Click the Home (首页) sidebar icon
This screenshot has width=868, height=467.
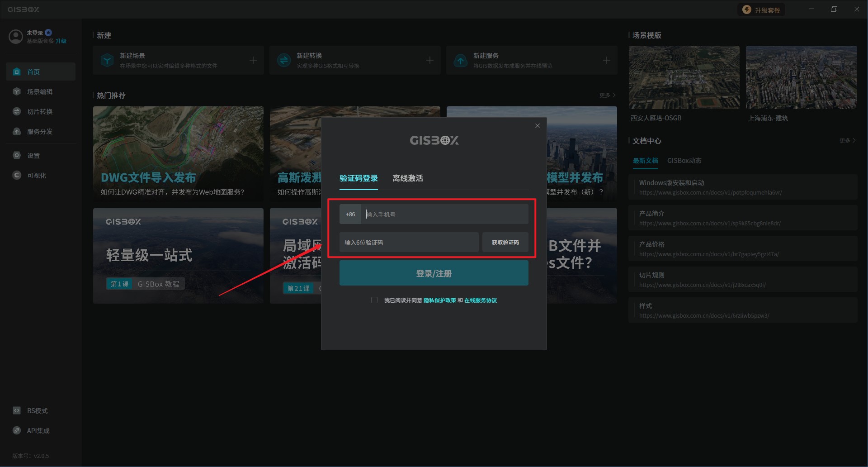point(17,72)
